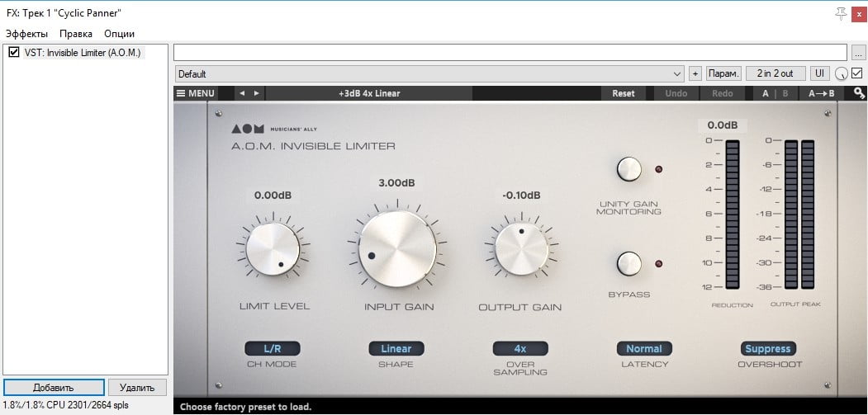Click the 3.00dB input gain value
This screenshot has width=868, height=415.
[396, 182]
